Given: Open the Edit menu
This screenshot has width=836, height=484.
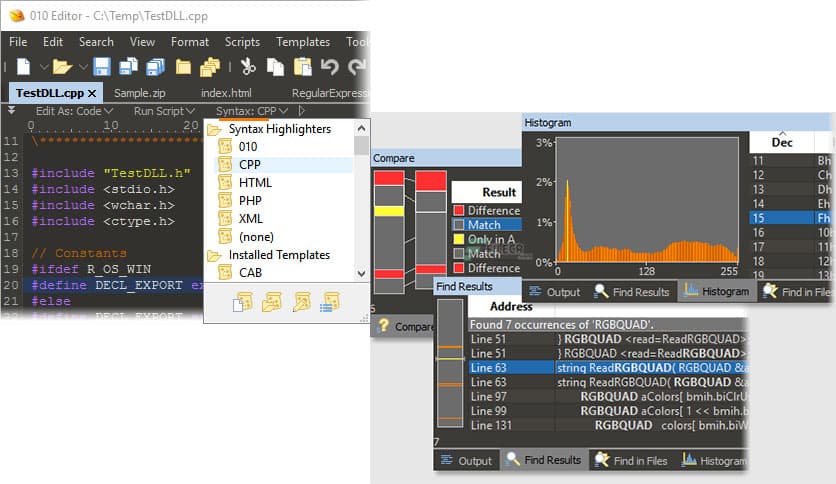Looking at the screenshot, I should 53,42.
